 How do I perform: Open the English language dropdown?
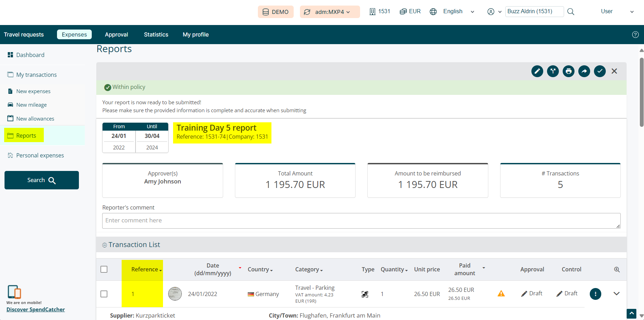(x=453, y=11)
